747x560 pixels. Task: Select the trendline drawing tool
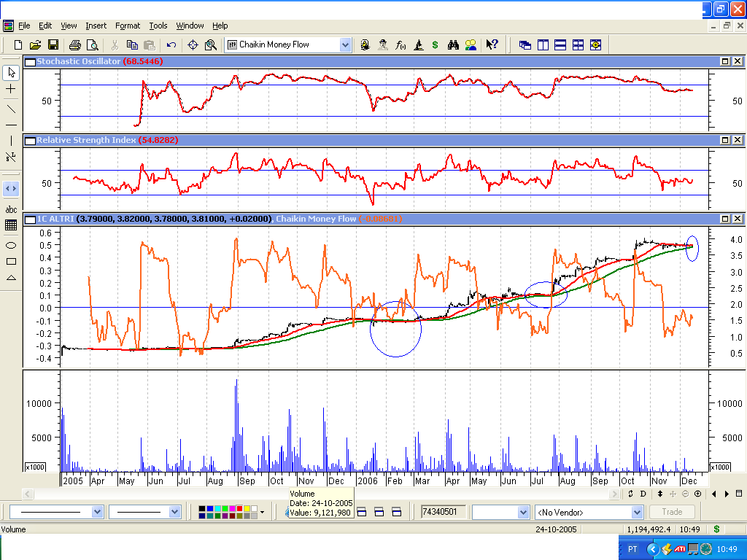click(x=11, y=109)
